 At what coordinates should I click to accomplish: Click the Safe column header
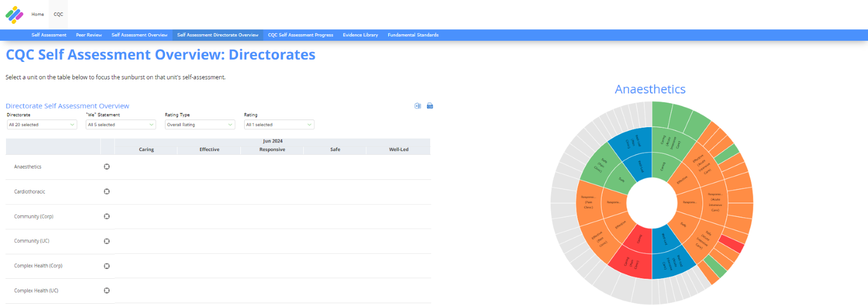(x=335, y=149)
